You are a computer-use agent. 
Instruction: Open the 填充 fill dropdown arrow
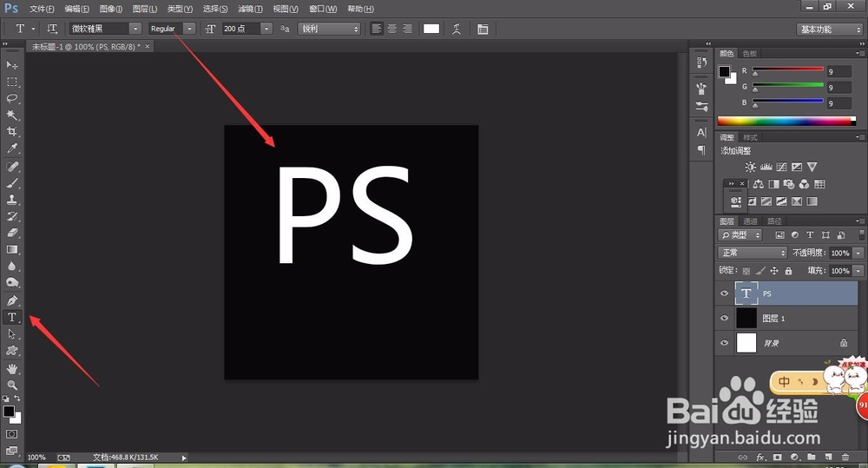[858, 271]
